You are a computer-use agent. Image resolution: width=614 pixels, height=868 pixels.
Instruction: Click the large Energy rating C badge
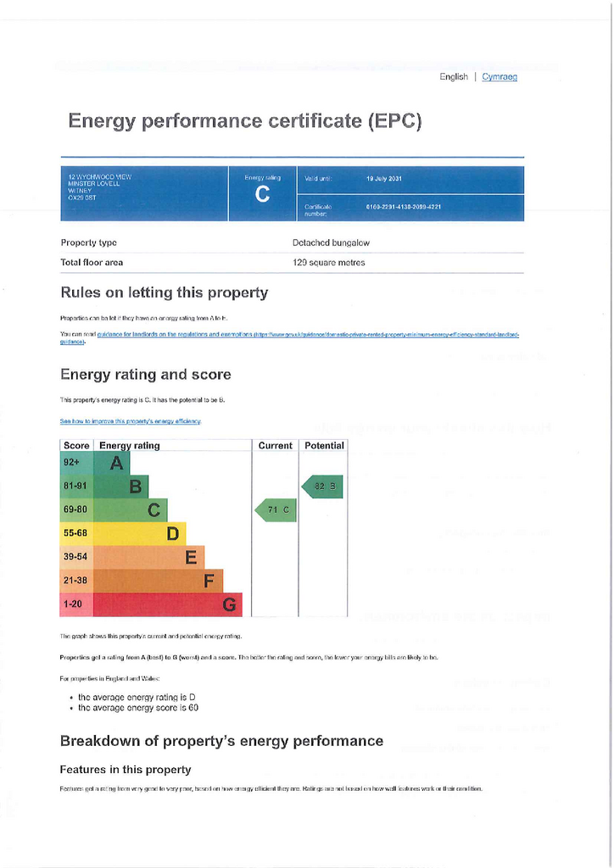[262, 194]
